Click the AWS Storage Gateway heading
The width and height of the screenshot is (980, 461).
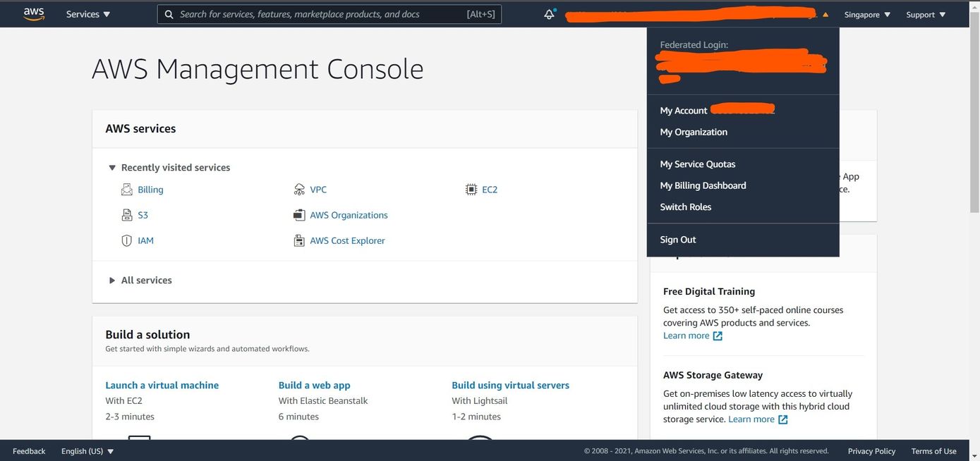click(x=713, y=375)
